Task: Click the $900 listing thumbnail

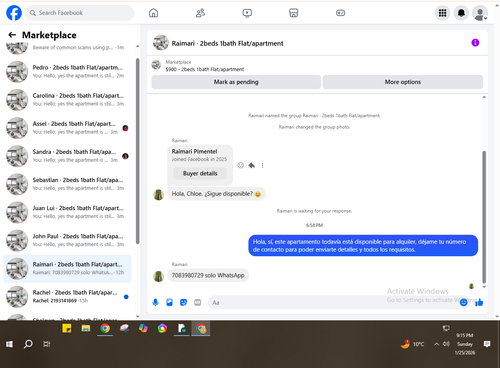Action: pyautogui.click(x=156, y=65)
